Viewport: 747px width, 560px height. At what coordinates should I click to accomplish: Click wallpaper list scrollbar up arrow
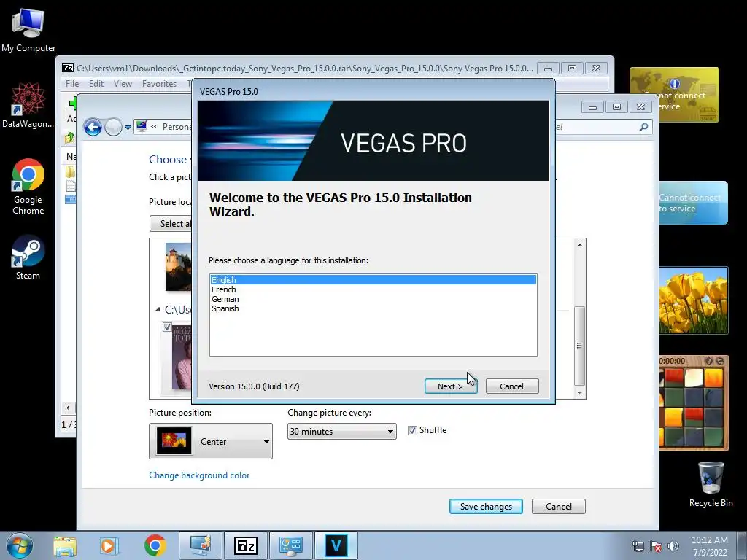point(580,245)
